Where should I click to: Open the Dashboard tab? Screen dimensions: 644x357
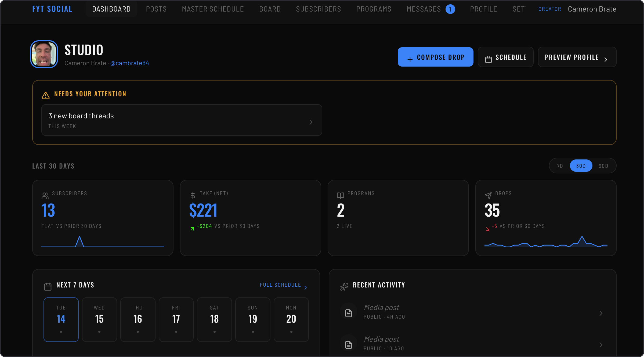pos(111,9)
